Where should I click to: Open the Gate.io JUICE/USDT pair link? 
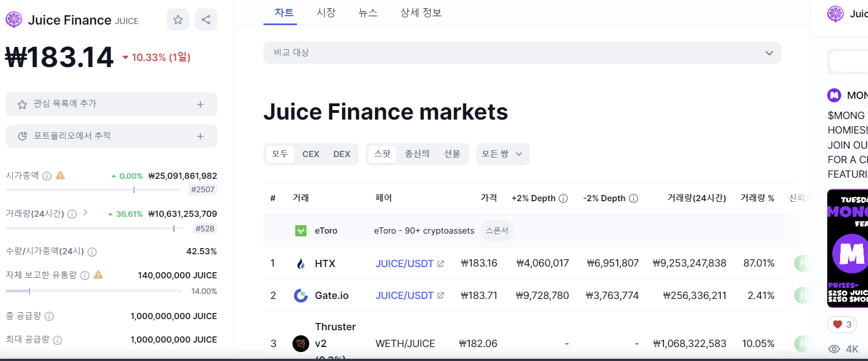[x=405, y=296]
